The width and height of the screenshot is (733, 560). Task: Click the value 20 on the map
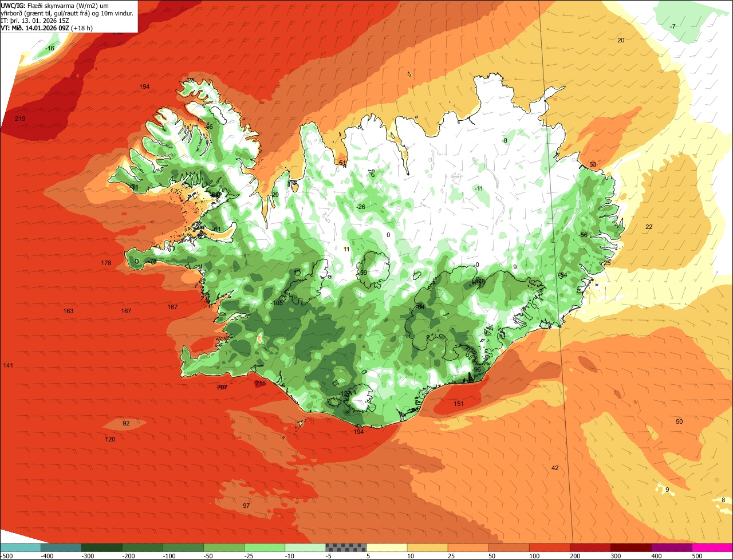coord(621,40)
